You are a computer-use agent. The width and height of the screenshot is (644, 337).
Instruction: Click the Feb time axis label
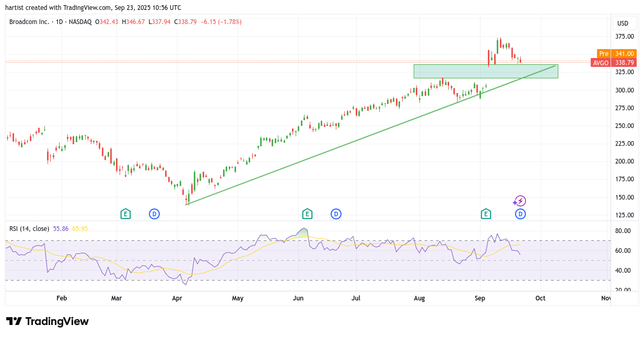click(62, 298)
